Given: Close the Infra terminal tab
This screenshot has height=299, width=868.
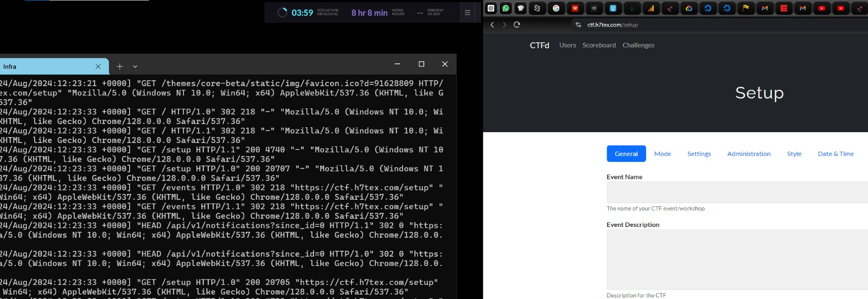Looking at the screenshot, I should pyautogui.click(x=98, y=67).
